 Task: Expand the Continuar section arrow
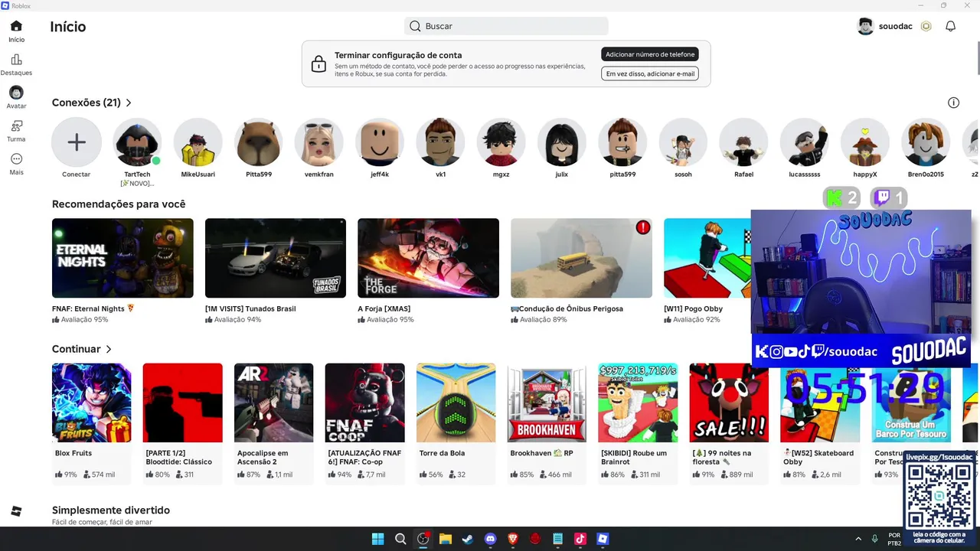coord(109,349)
